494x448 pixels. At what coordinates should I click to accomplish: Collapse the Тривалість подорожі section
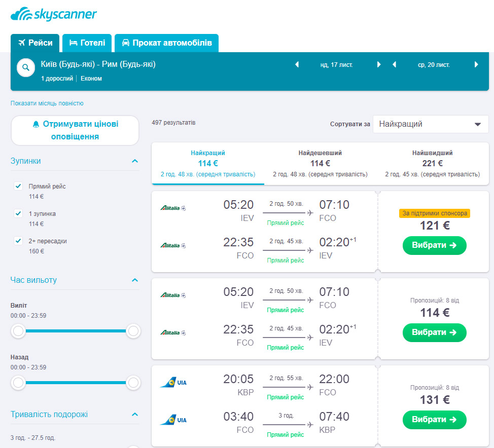coord(135,415)
